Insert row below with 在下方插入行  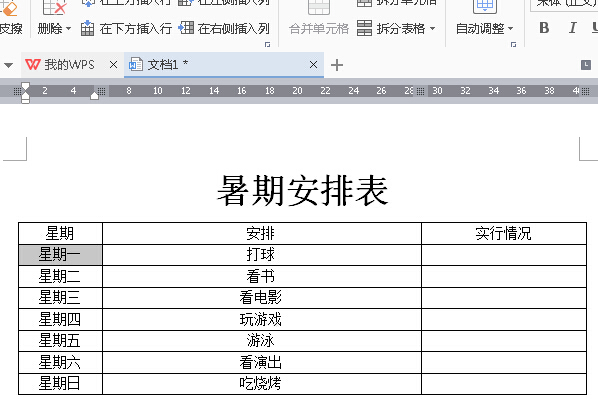click(126, 29)
